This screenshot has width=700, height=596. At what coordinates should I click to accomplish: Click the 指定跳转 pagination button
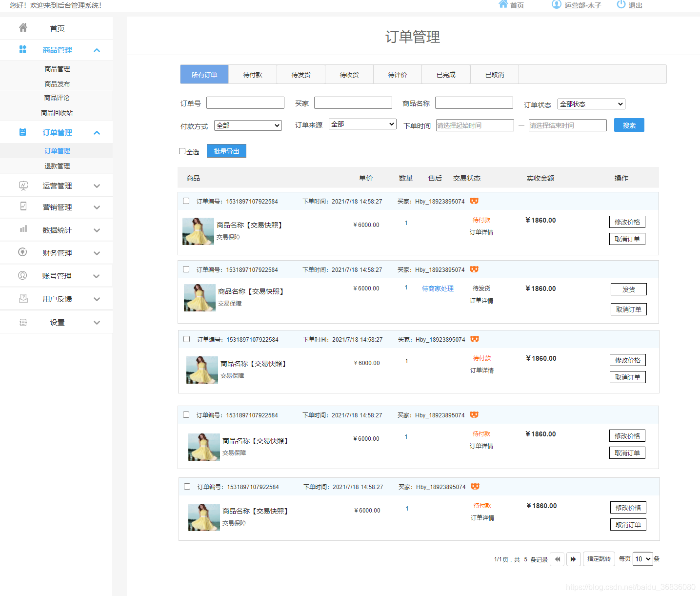pyautogui.click(x=599, y=559)
